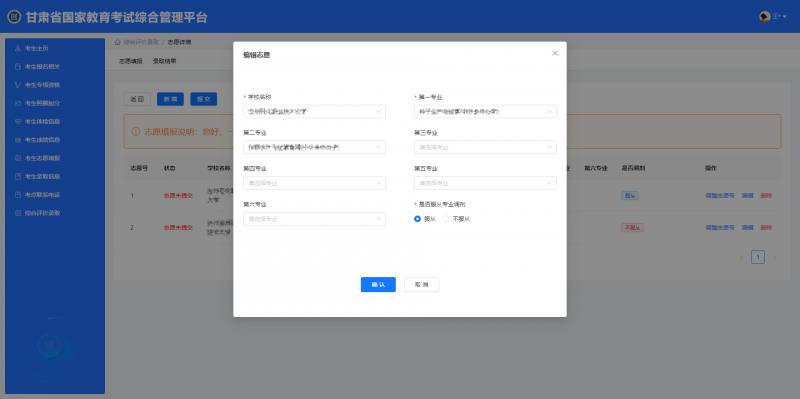Click the 考生主页 sidebar icon
Image resolution: width=800 pixels, height=399 pixels.
pos(18,48)
